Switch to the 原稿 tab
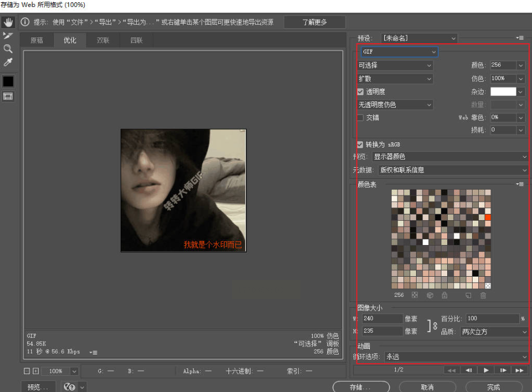Screen dimensions: 532x392 37,40
